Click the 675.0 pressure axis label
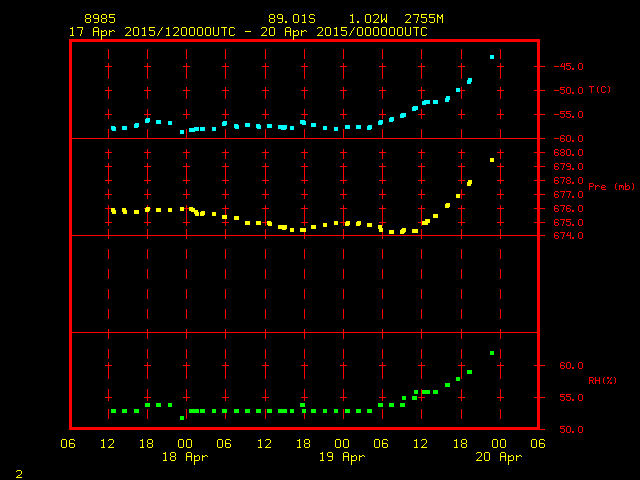Screen dimensions: 640x480 click(x=569, y=222)
